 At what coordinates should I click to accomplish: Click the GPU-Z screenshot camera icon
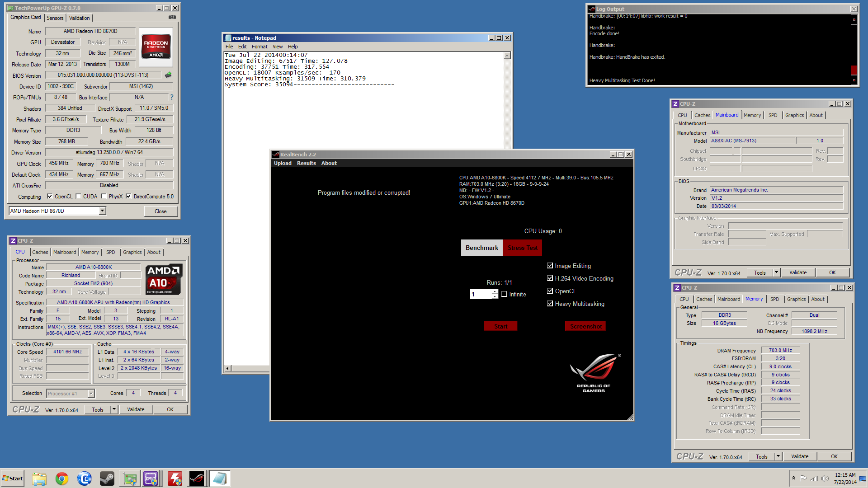click(172, 17)
